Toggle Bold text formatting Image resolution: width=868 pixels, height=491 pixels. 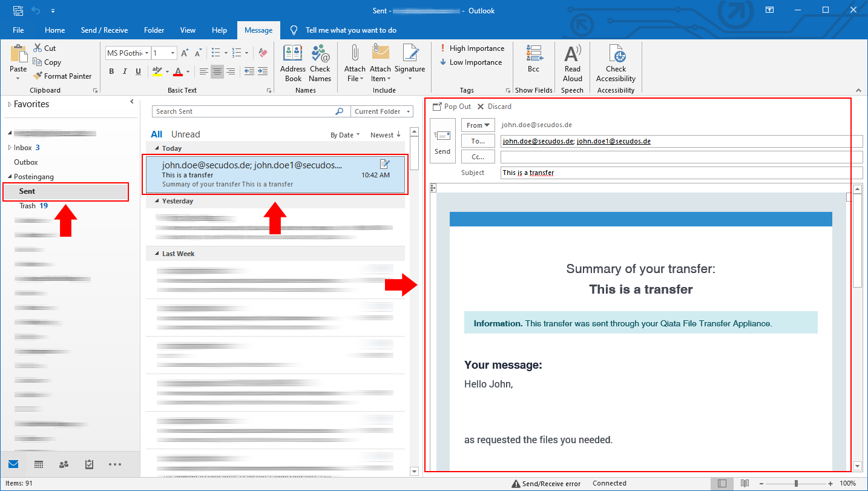[111, 71]
